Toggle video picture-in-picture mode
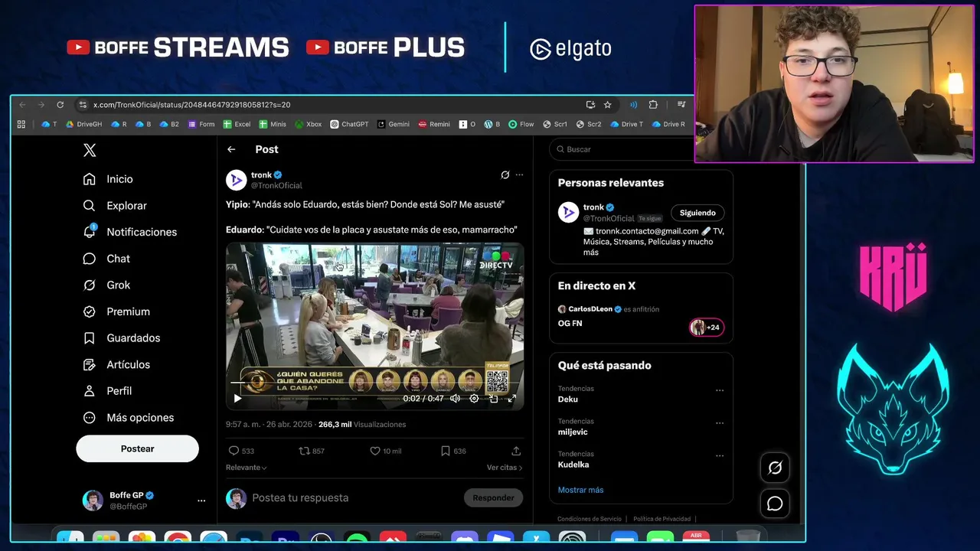 (493, 398)
